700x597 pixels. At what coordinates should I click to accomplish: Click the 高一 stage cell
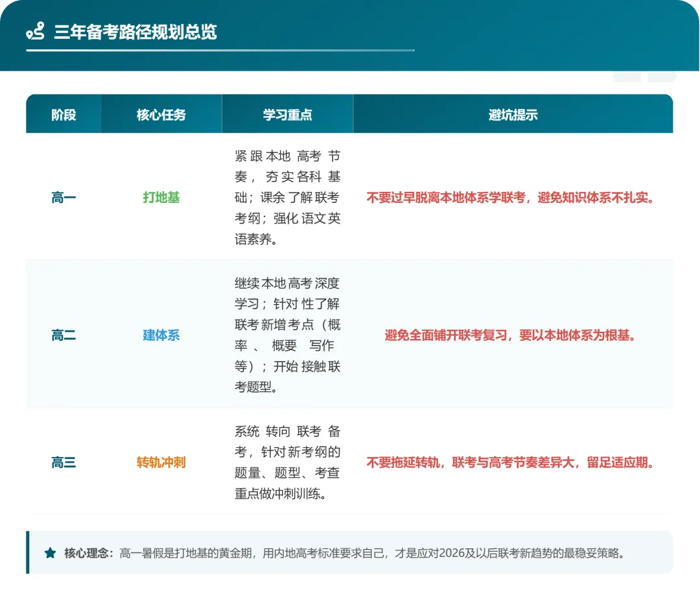click(64, 197)
